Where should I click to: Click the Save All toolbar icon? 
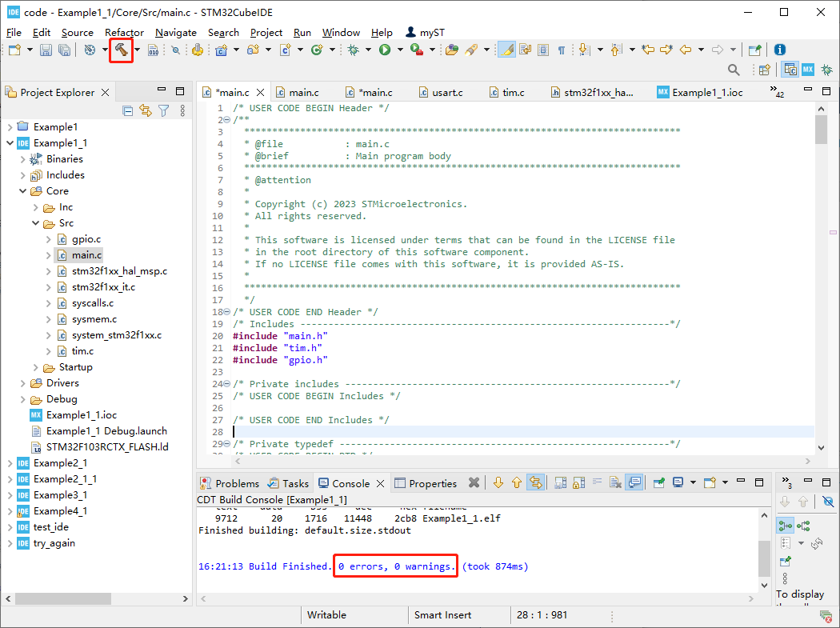click(64, 50)
